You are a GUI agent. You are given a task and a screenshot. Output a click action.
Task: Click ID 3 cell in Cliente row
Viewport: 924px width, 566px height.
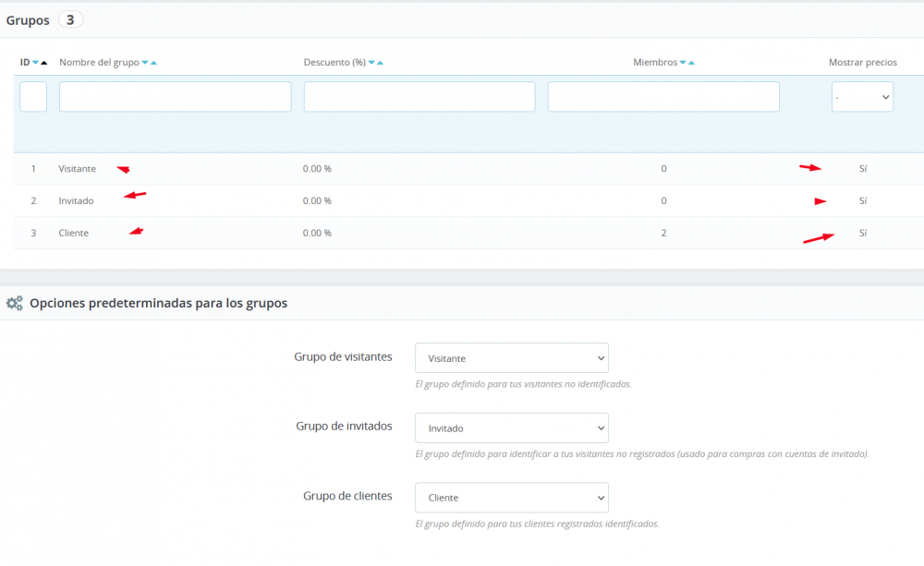pos(33,234)
